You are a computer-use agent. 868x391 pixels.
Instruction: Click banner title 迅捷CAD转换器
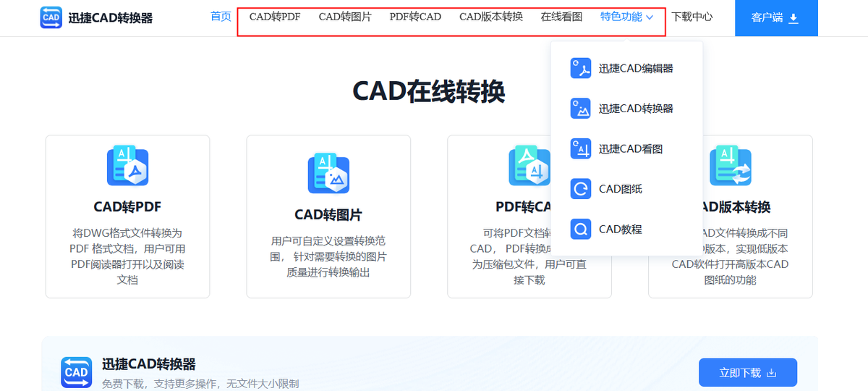pos(149,364)
